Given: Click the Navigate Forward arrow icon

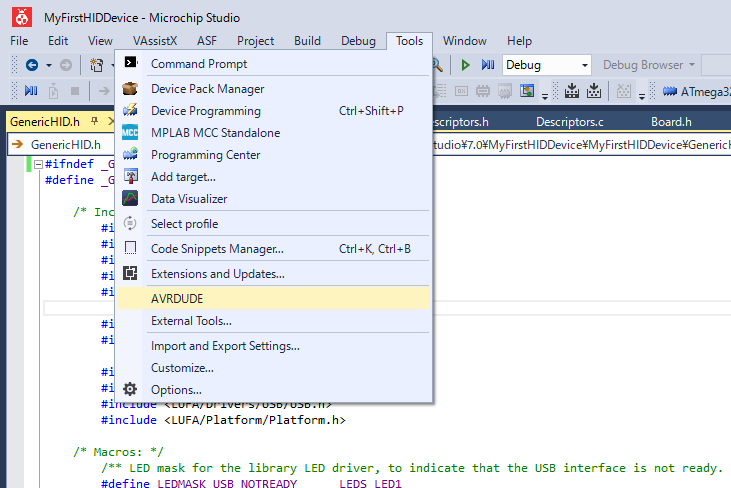Looking at the screenshot, I should coord(66,65).
